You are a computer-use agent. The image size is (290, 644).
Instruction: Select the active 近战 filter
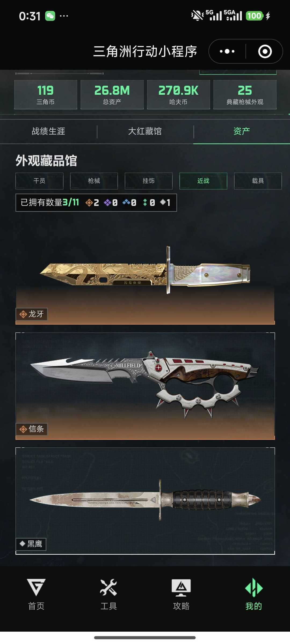203,181
